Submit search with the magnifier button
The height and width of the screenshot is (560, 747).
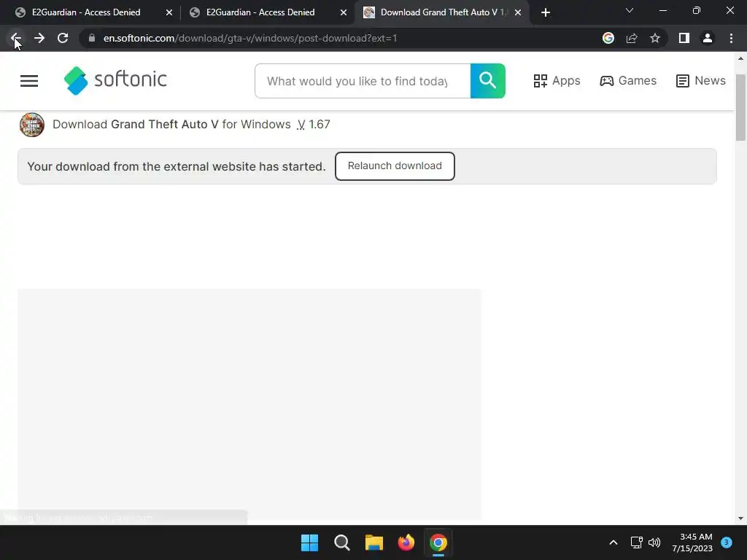click(x=488, y=81)
